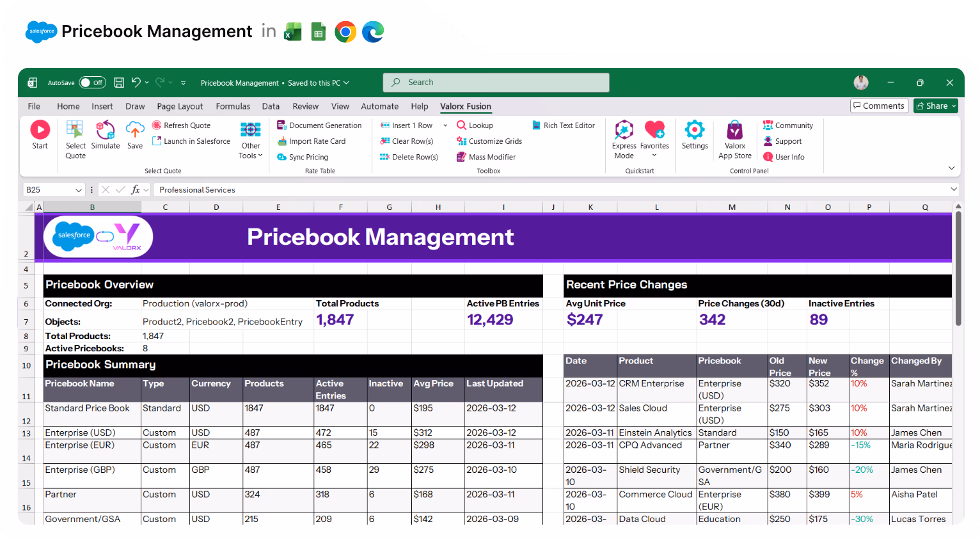Image resolution: width=980 pixels, height=540 pixels.
Task: Click the Valorx App Store icon
Action: tap(734, 136)
